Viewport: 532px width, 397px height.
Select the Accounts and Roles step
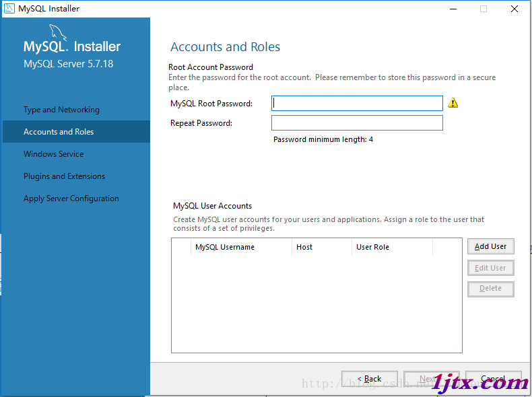pyautogui.click(x=76, y=131)
